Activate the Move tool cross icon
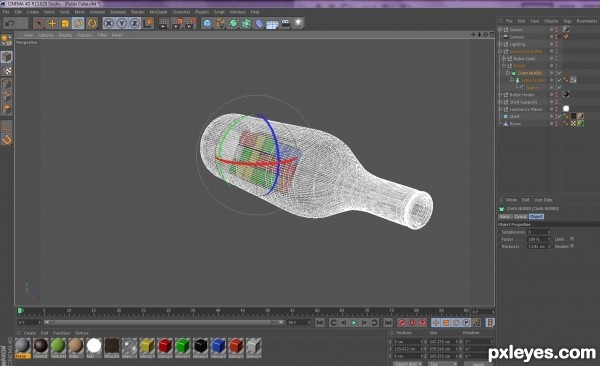Image resolution: width=600 pixels, height=366 pixels. click(x=52, y=23)
